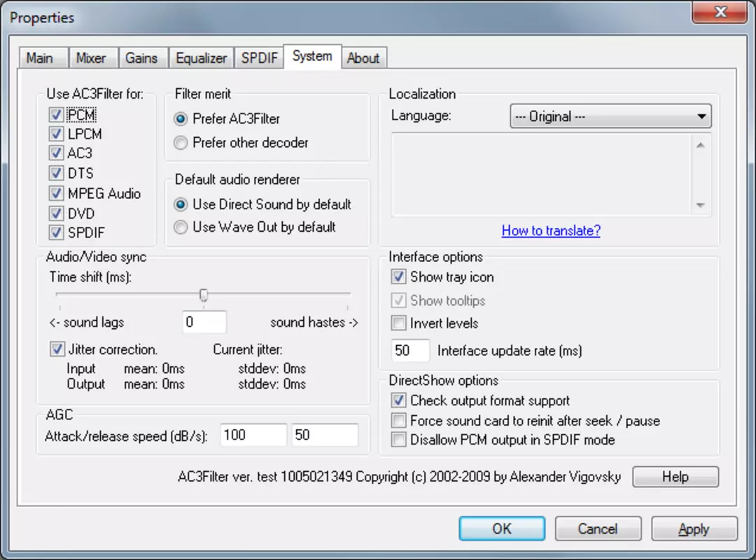
Task: Open the About tab
Action: click(x=363, y=58)
